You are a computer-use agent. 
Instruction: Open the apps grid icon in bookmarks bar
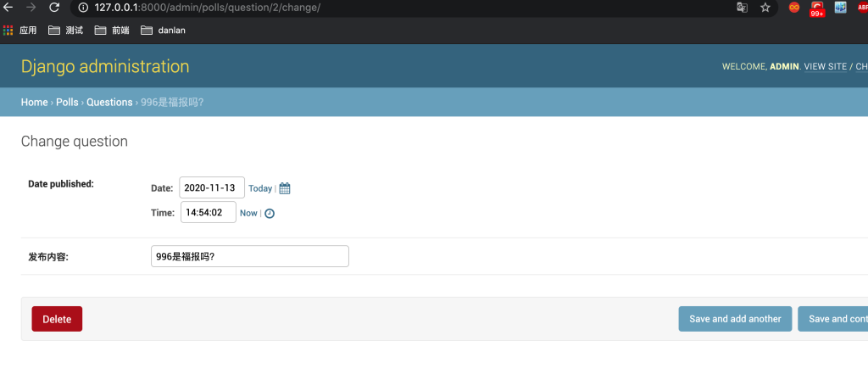tap(8, 30)
